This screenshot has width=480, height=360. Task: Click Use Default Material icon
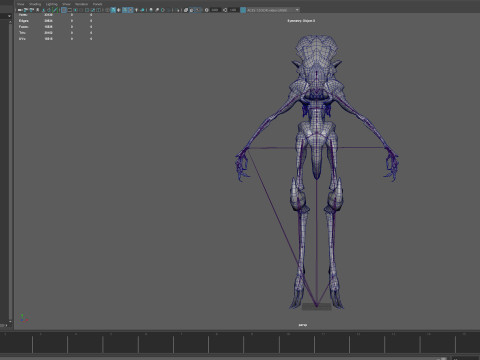(119, 10)
